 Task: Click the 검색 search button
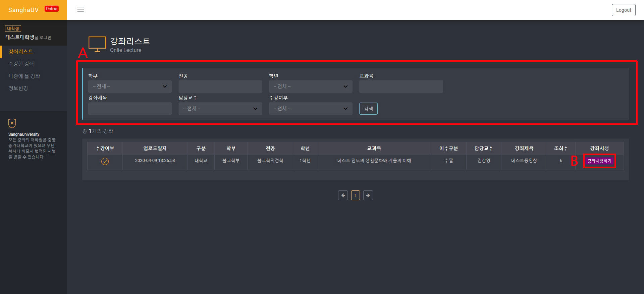368,109
